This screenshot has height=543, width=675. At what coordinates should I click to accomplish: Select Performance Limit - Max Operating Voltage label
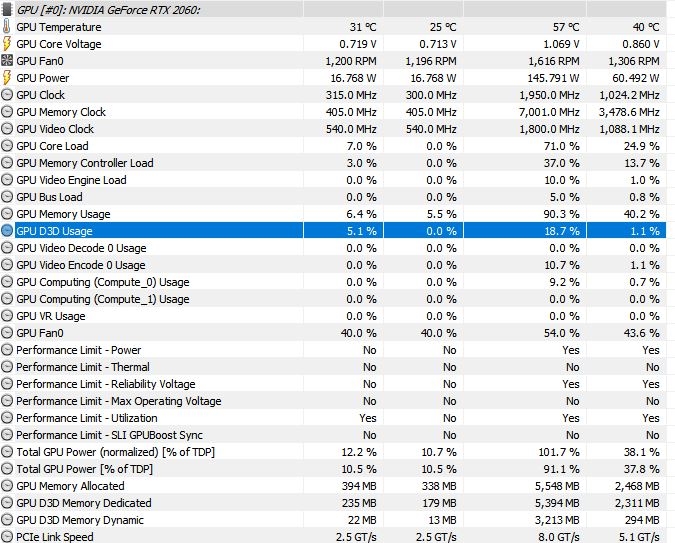tap(119, 401)
